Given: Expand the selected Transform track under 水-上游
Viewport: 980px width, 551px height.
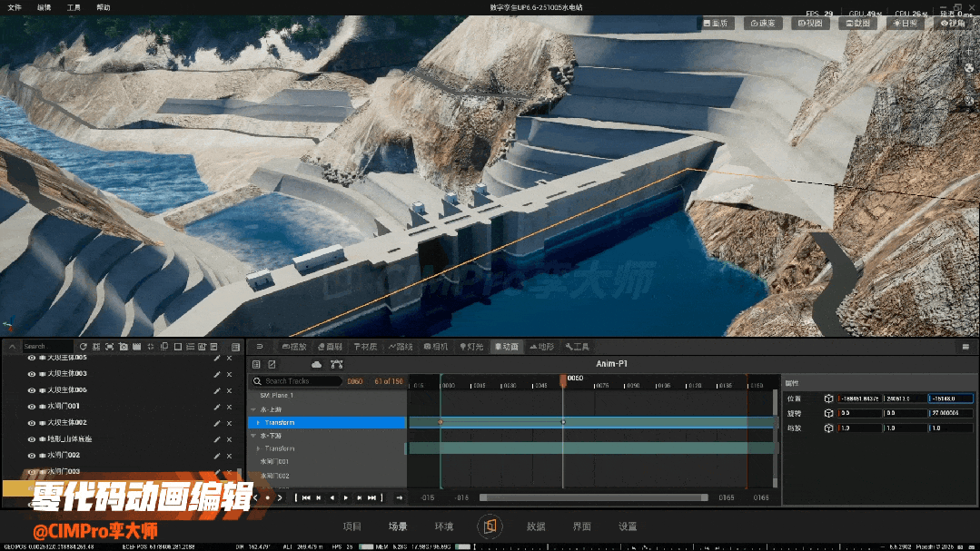Looking at the screenshot, I should point(258,423).
